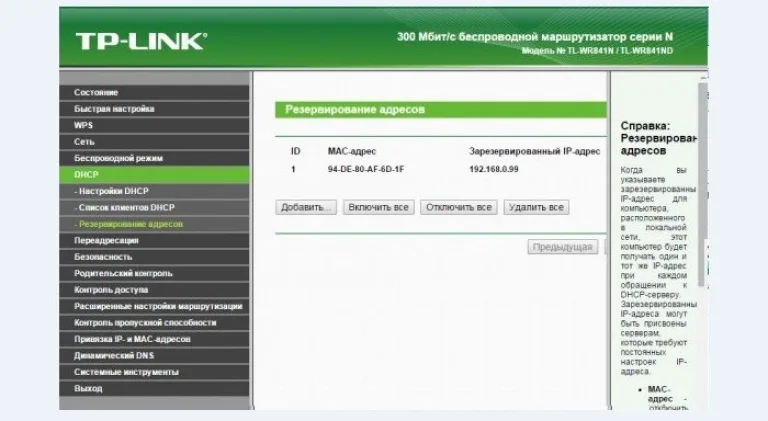The width and height of the screenshot is (768, 421).
Task: Open Динамический DNS
Action: [154, 356]
